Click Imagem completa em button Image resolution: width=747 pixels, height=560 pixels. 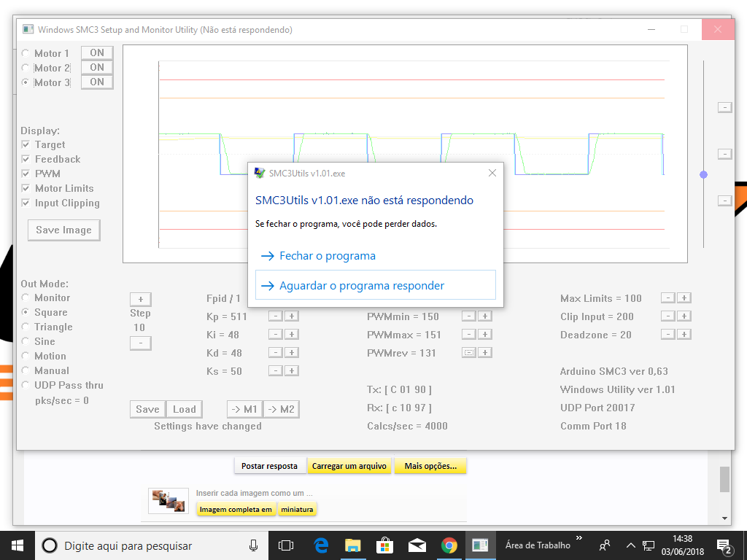coord(236,510)
